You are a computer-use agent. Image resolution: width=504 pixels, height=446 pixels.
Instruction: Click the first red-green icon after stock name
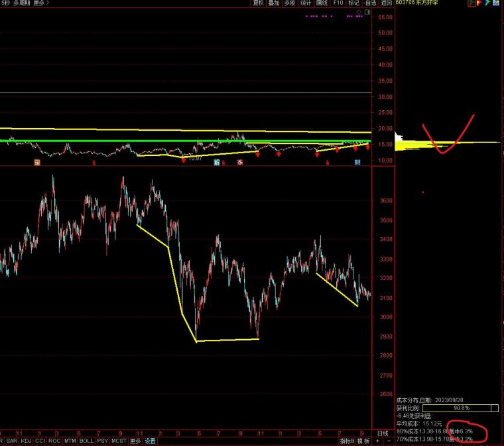coord(471,3)
